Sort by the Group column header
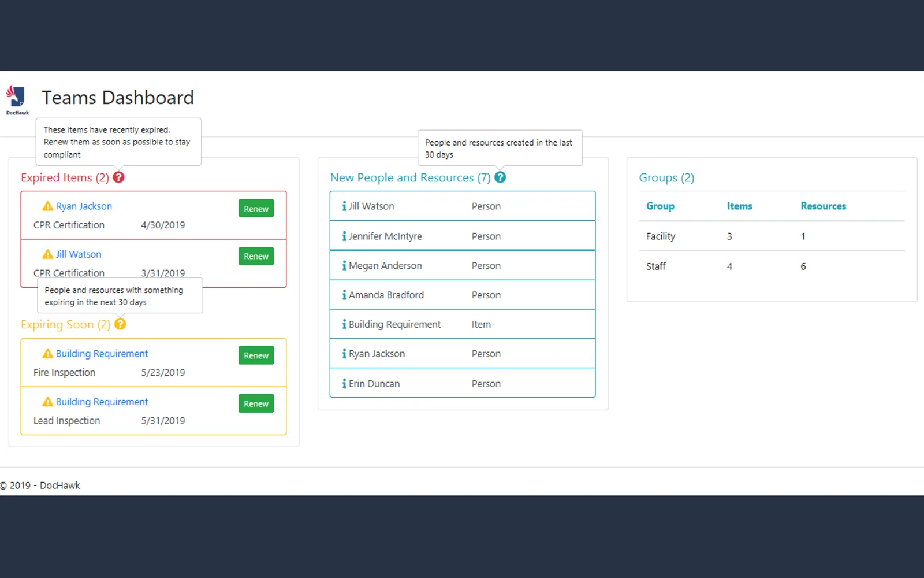This screenshot has width=924, height=578. click(660, 206)
